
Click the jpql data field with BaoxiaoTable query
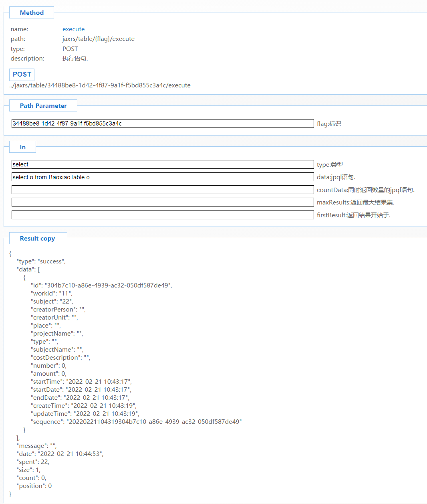point(162,177)
